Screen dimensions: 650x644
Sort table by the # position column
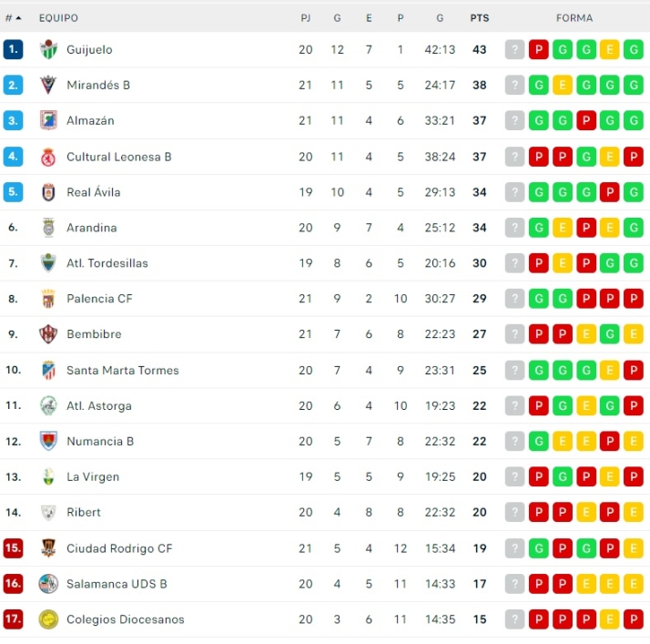point(13,18)
